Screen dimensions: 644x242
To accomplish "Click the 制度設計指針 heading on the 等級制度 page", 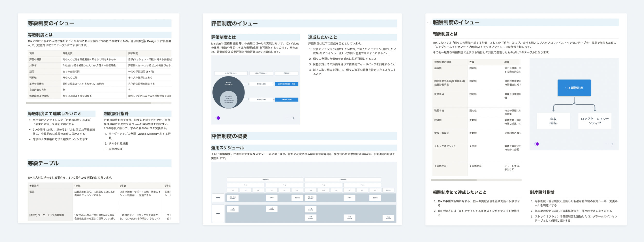I will point(116,114).
